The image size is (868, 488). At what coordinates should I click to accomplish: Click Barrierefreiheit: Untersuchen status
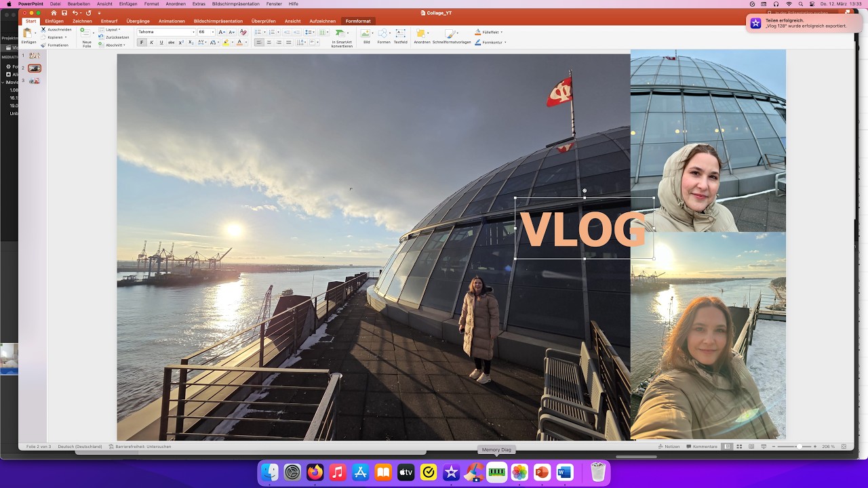(x=140, y=447)
